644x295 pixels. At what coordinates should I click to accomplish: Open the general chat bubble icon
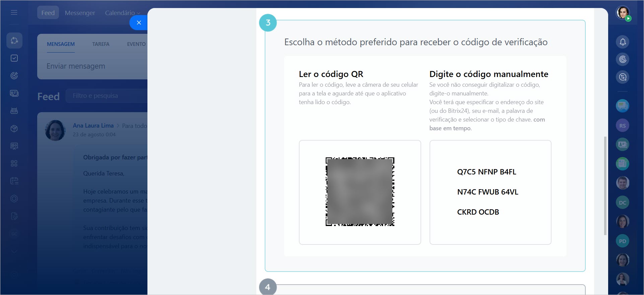pos(623,106)
